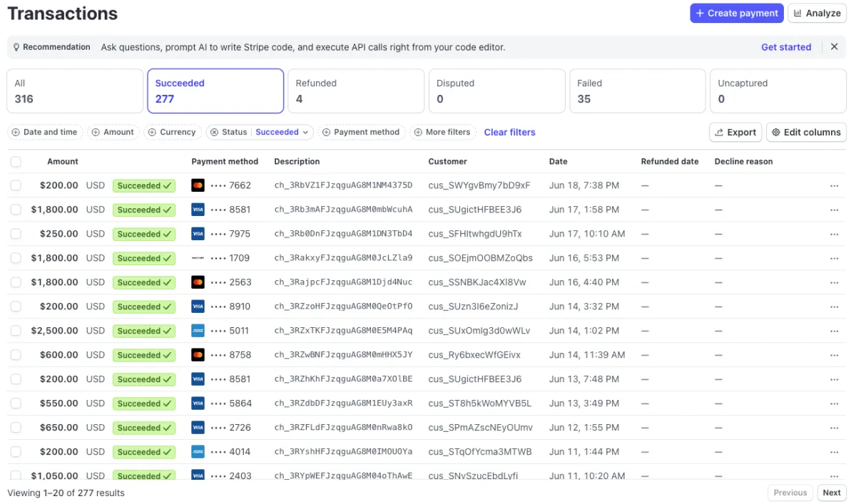Open Edit columns settings
Screen dimensions: 856x504
pos(806,132)
